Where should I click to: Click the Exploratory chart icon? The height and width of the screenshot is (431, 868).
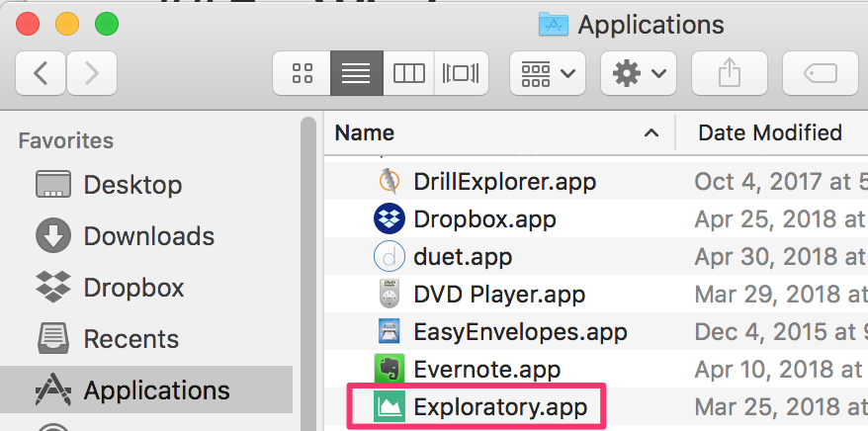point(390,407)
